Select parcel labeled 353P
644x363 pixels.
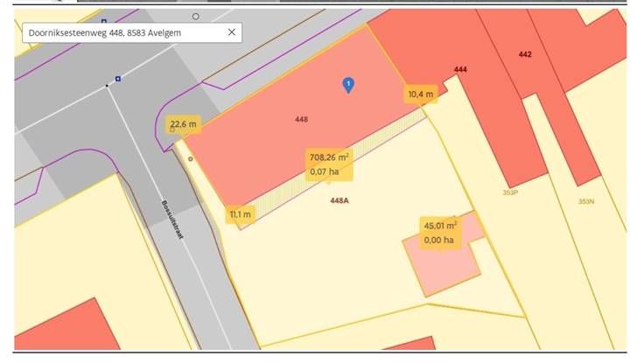pos(510,192)
